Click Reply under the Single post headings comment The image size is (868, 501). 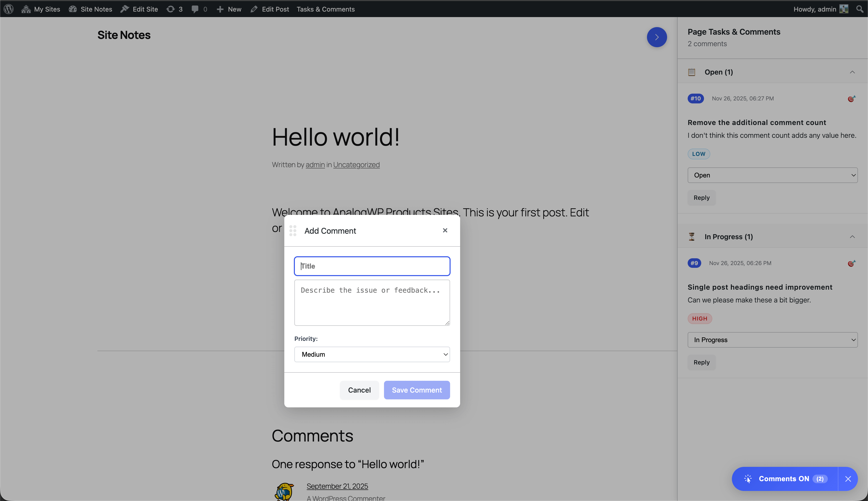tap(701, 362)
